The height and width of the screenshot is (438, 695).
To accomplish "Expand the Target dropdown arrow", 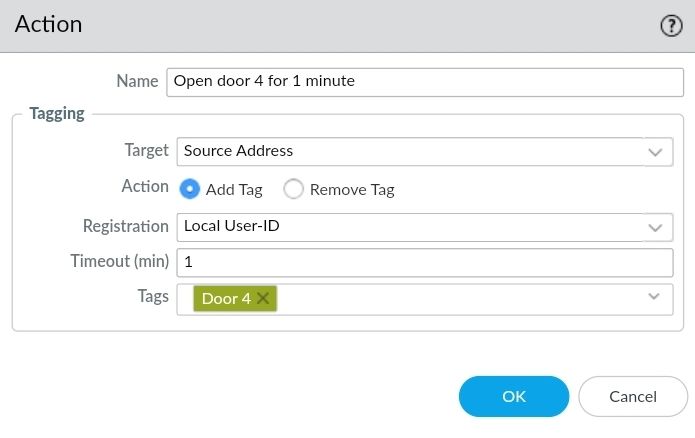I will click(x=657, y=152).
